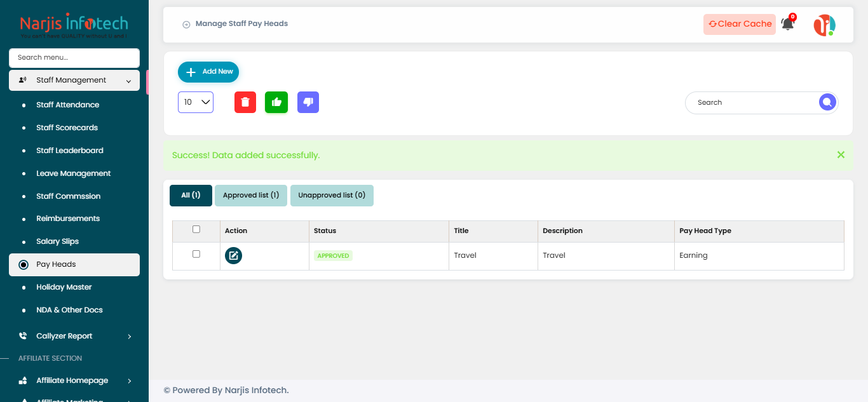Click the circled arrow beside page title
The image size is (868, 402).
pos(186,24)
